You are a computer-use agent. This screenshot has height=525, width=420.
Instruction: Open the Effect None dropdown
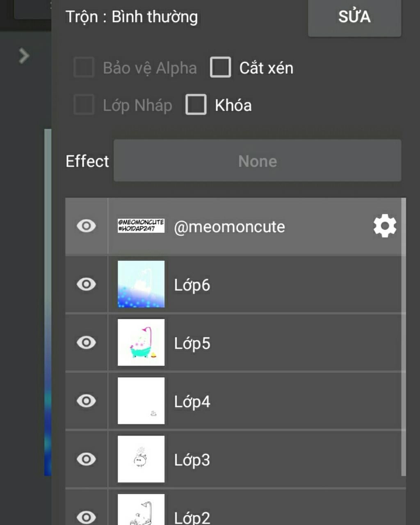pyautogui.click(x=257, y=161)
